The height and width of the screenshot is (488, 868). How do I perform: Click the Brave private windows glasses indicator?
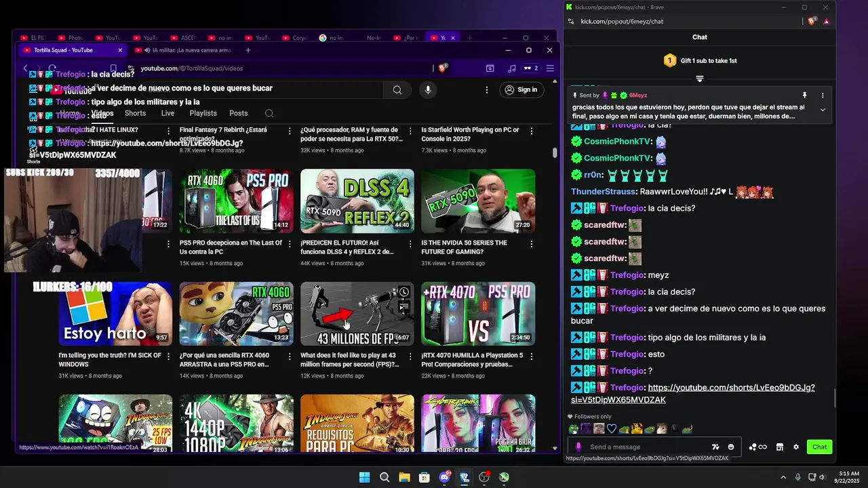[x=531, y=68]
